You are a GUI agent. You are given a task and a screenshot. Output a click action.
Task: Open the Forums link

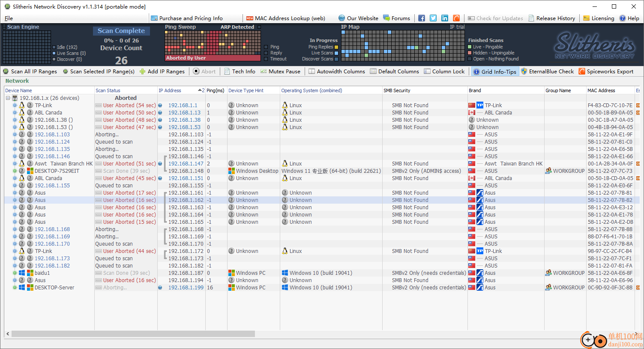(x=396, y=18)
